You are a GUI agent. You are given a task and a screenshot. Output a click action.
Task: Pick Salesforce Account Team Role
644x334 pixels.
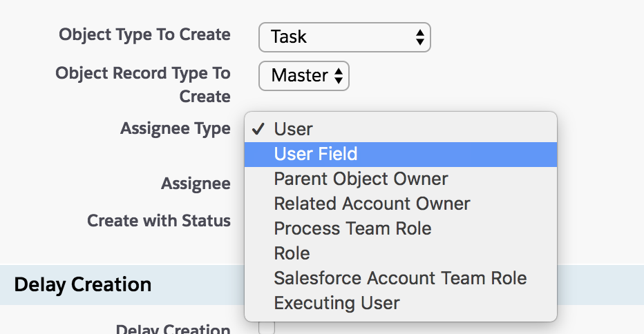(x=400, y=278)
